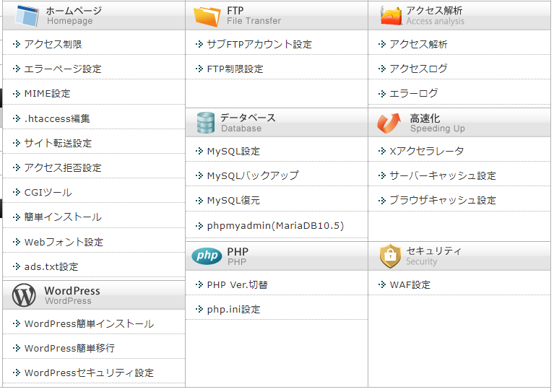Select ブラウザキャッシュ設定 link

pyautogui.click(x=443, y=201)
